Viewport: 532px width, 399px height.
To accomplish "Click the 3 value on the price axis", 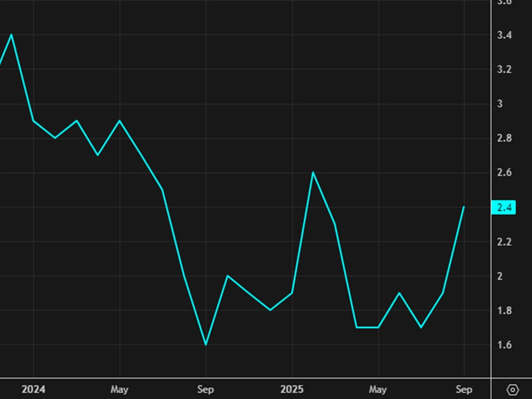I will point(499,104).
